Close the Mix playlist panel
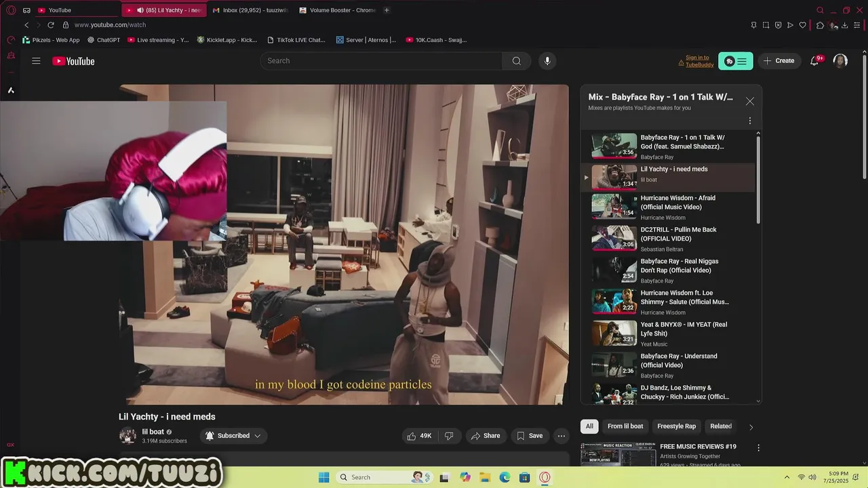Image resolution: width=868 pixels, height=488 pixels. 749,101
